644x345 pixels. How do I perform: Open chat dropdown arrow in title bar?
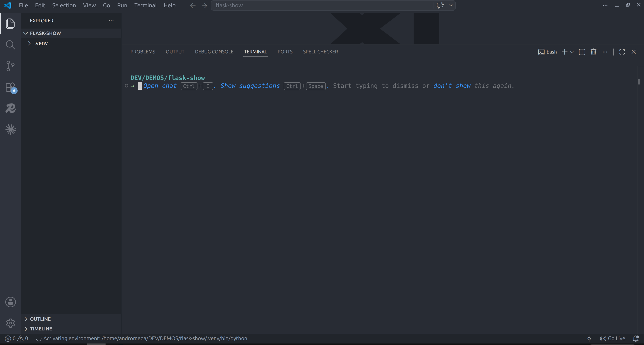pos(451,5)
